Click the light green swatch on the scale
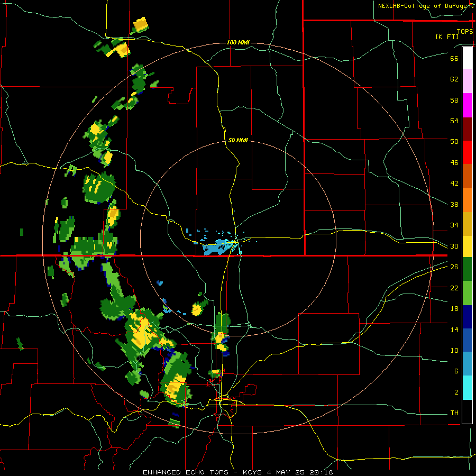This screenshot has width=476, height=476. (x=467, y=293)
